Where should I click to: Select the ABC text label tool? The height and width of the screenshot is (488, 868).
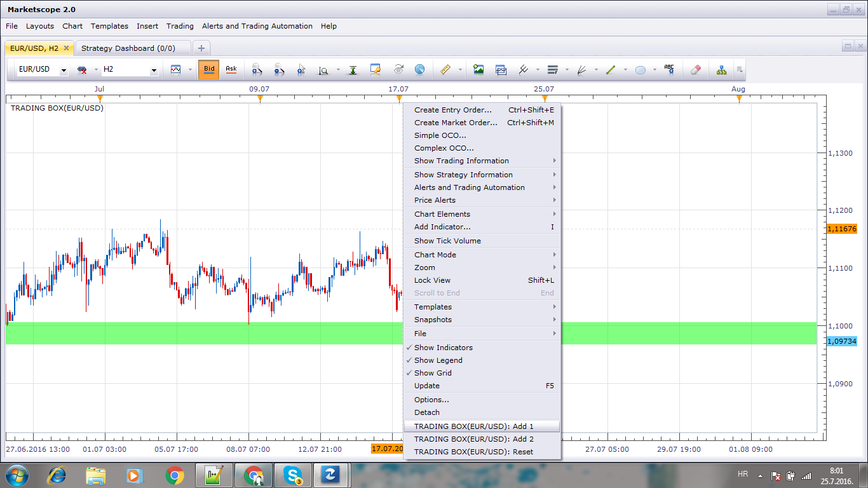point(669,70)
